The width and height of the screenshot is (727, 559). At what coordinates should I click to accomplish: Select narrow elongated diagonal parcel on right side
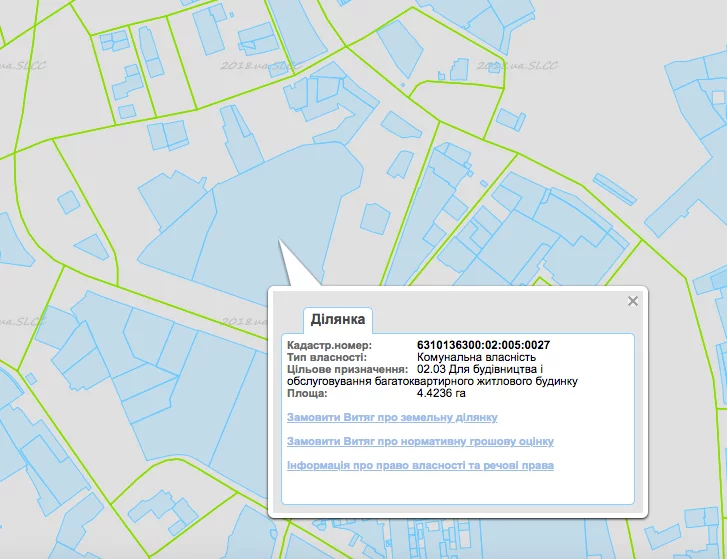614,189
